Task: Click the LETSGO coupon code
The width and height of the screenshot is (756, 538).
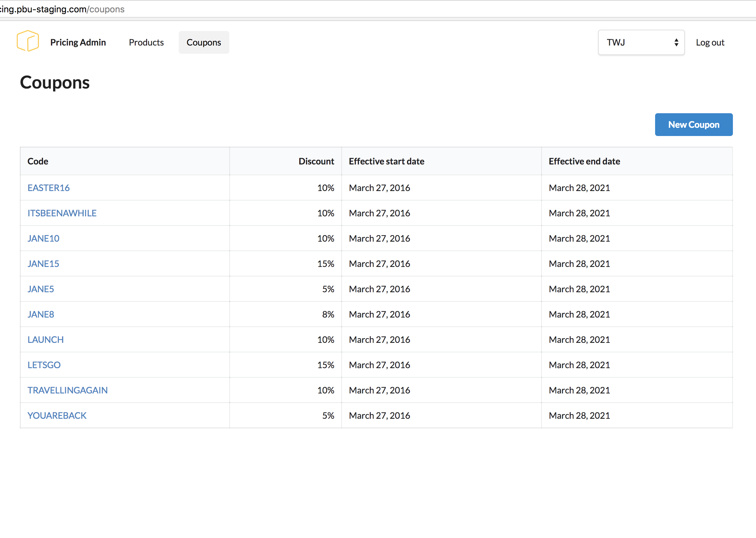Action: pos(44,365)
